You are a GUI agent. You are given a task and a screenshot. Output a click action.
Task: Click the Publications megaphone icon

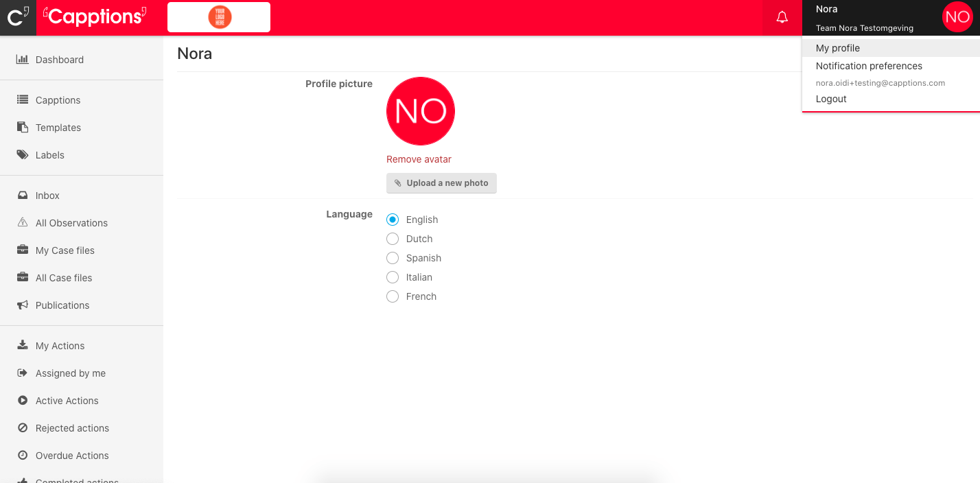click(22, 305)
